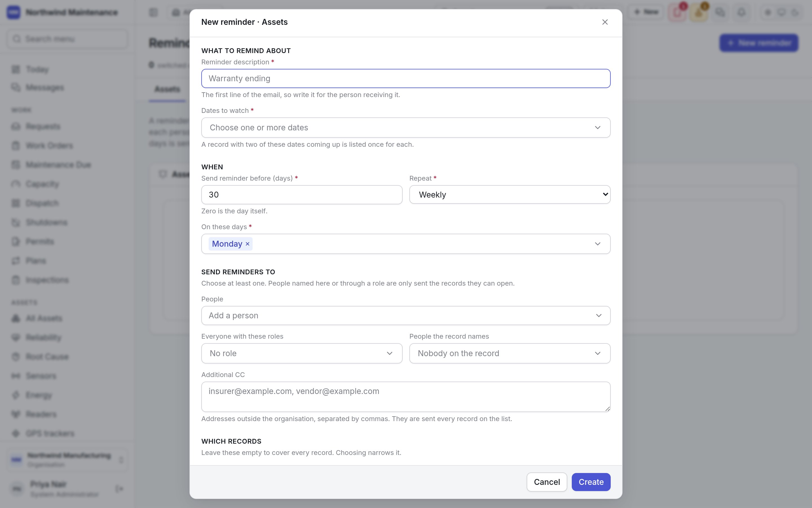
Task: Close the New reminder dialog
Action: (605, 22)
